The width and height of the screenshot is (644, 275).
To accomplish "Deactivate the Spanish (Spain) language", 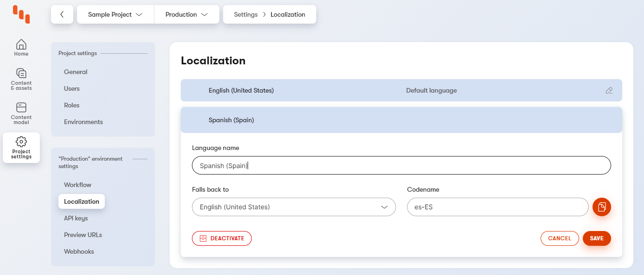I will click(x=222, y=238).
